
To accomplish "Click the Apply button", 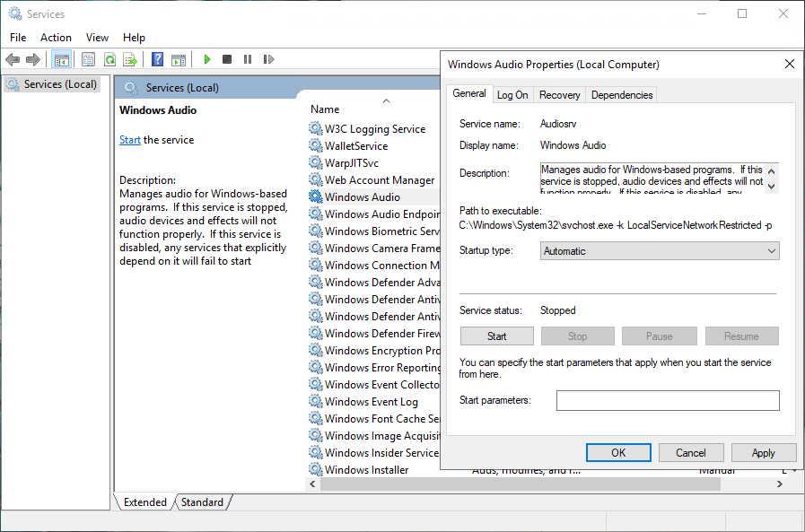I will pos(764,452).
